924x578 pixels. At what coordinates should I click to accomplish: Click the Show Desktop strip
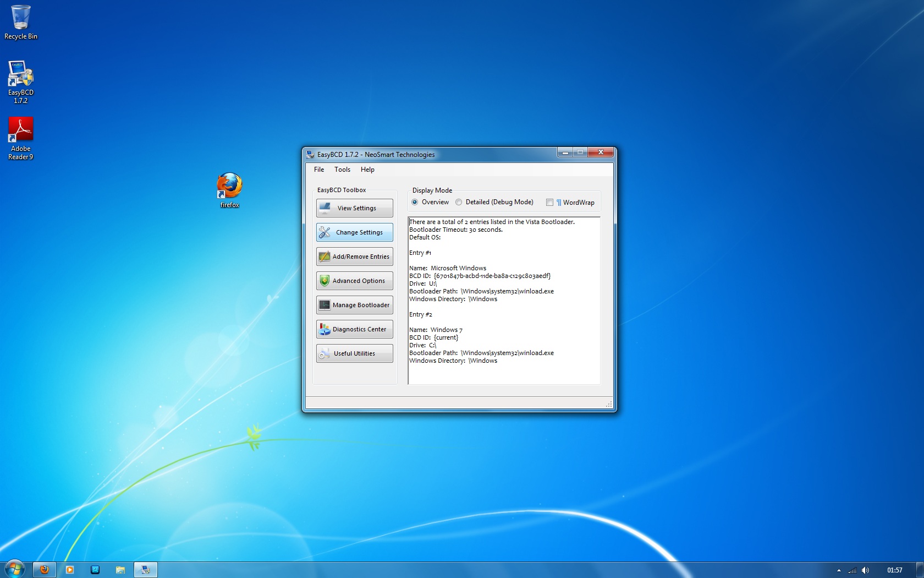920,570
